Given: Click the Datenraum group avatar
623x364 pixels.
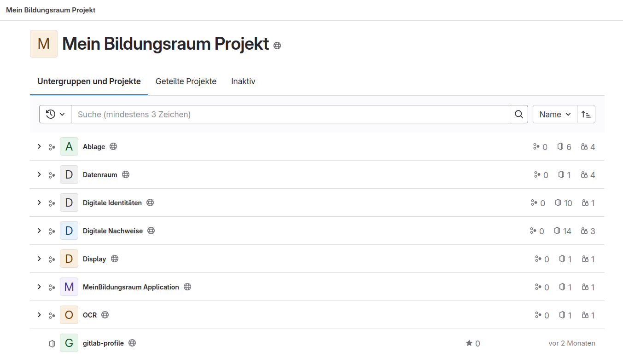Looking at the screenshot, I should pos(69,175).
